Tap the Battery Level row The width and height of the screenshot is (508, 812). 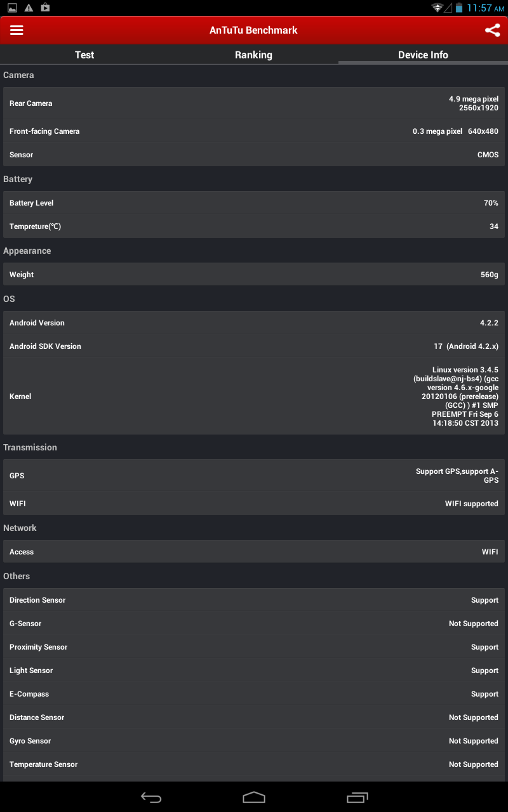(254, 203)
